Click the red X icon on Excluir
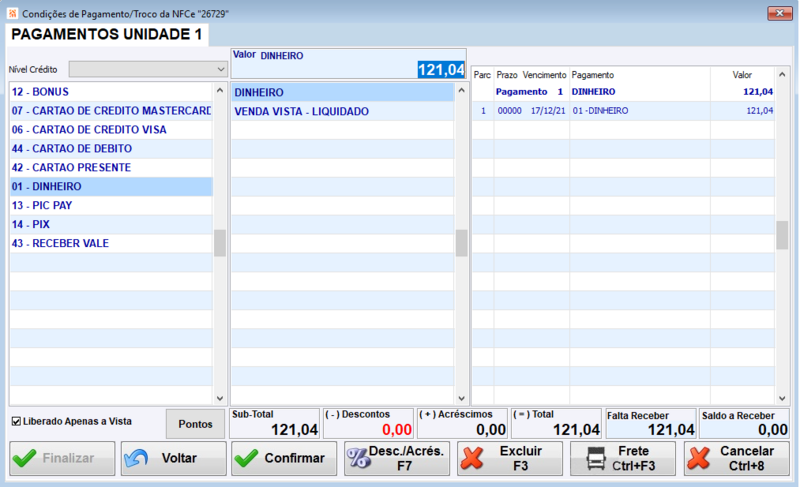This screenshot has height=487, width=800. [472, 458]
